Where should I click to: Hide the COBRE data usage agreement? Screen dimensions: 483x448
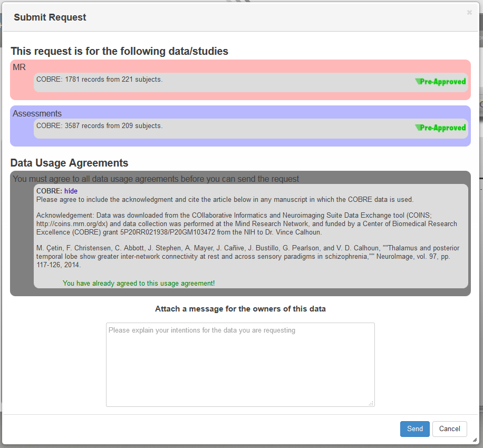point(71,191)
